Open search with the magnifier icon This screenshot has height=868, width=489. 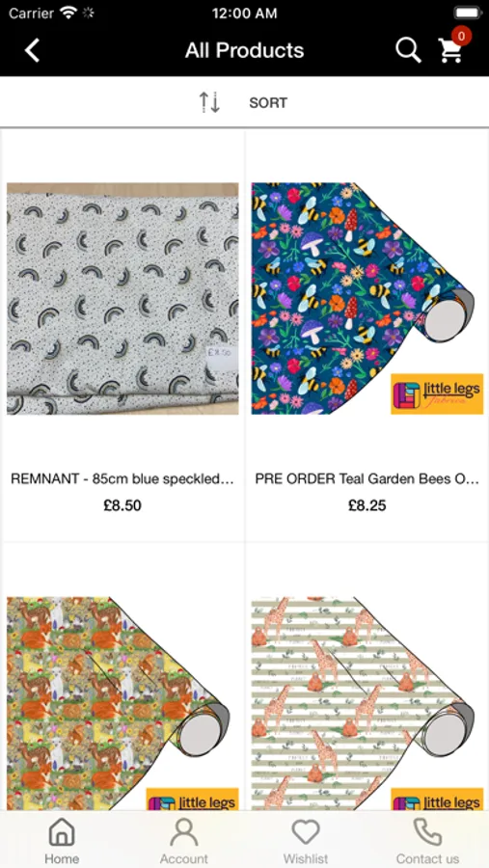pos(408,50)
